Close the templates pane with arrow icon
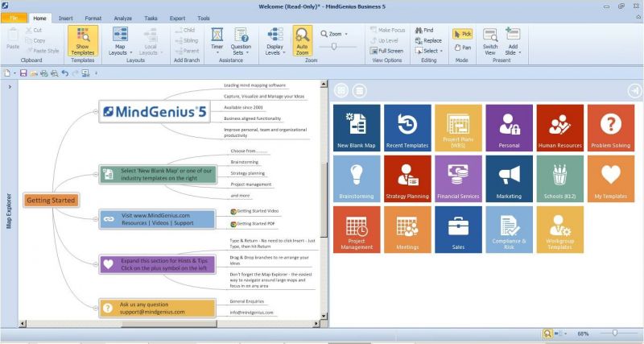The height and width of the screenshot is (344, 644). 635,91
